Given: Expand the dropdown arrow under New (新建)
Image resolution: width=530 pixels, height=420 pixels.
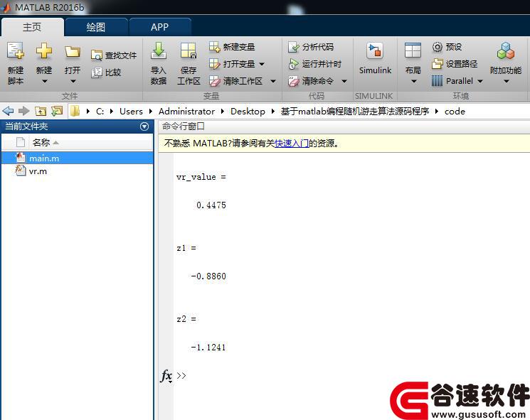Looking at the screenshot, I should [44, 81].
